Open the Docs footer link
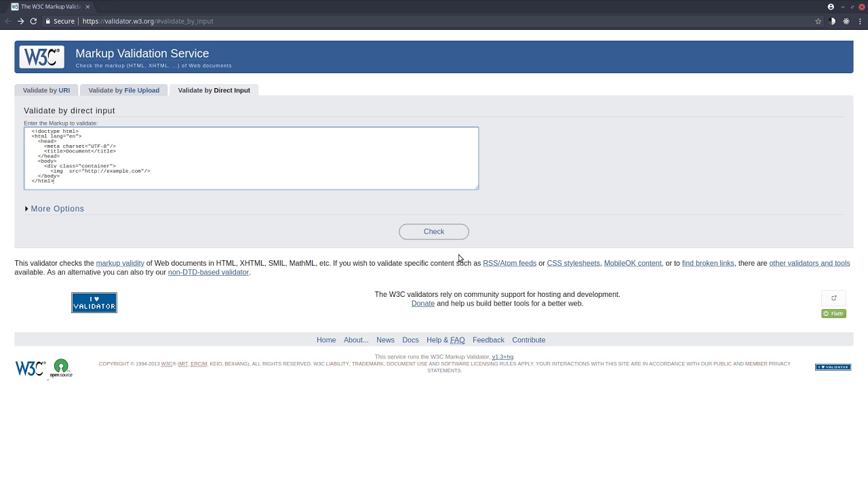 [410, 340]
